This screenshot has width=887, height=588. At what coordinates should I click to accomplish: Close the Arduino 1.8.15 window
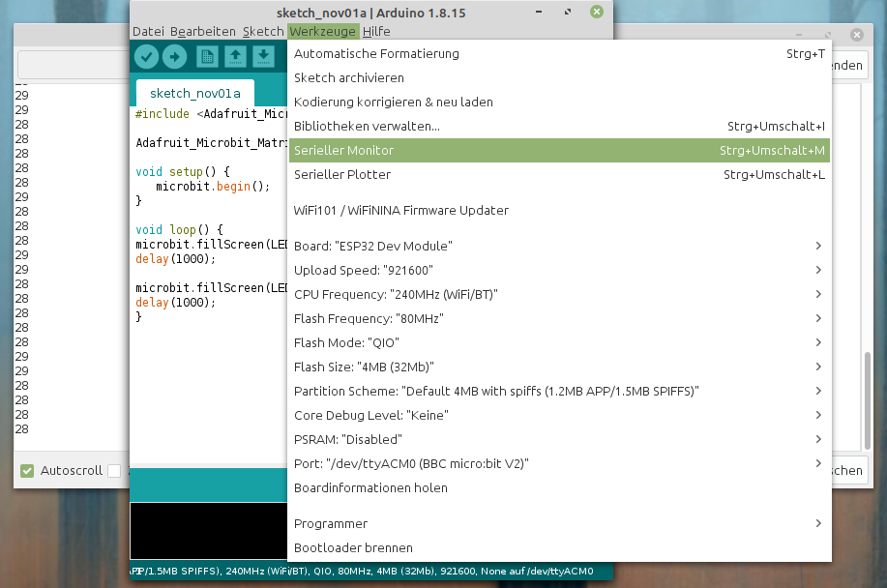597,12
